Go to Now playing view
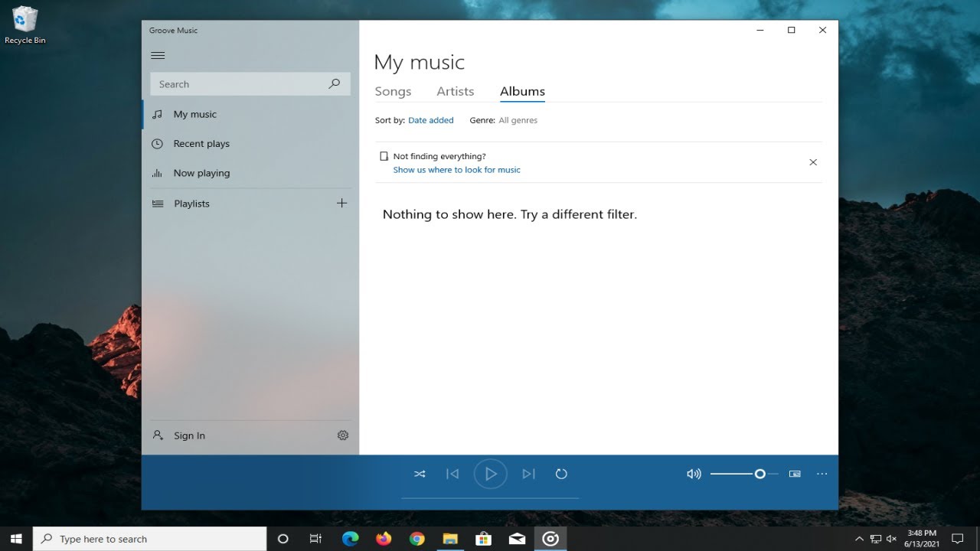 (x=250, y=173)
